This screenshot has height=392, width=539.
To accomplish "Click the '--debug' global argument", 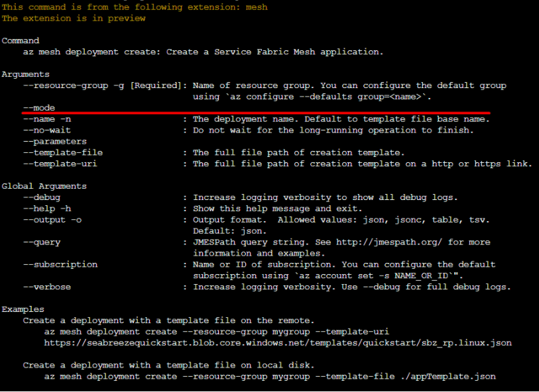I will coord(42,198).
